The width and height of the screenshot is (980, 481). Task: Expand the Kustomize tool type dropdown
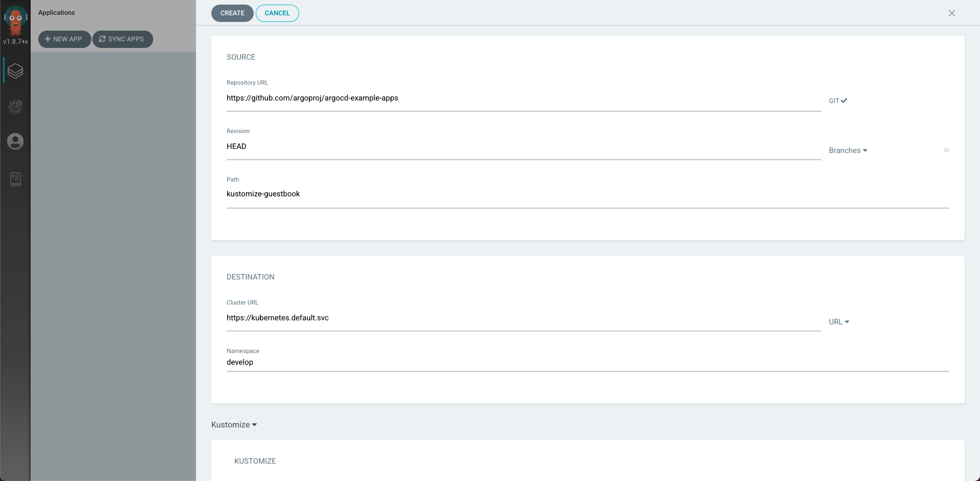coord(234,425)
